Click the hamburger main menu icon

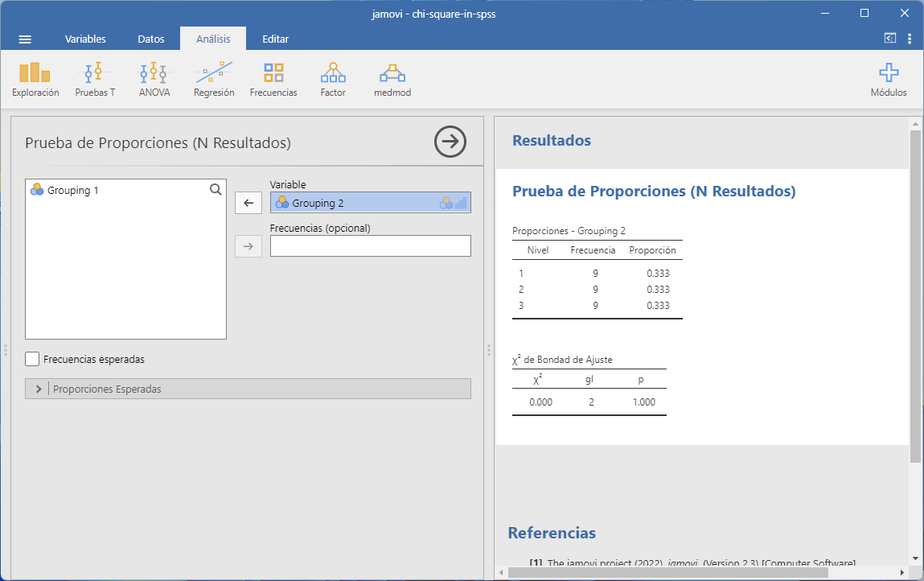point(25,39)
